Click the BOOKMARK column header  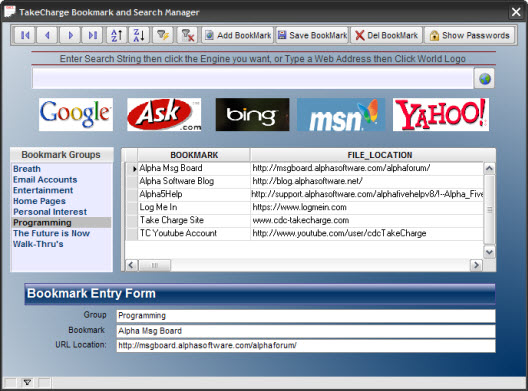(x=194, y=155)
